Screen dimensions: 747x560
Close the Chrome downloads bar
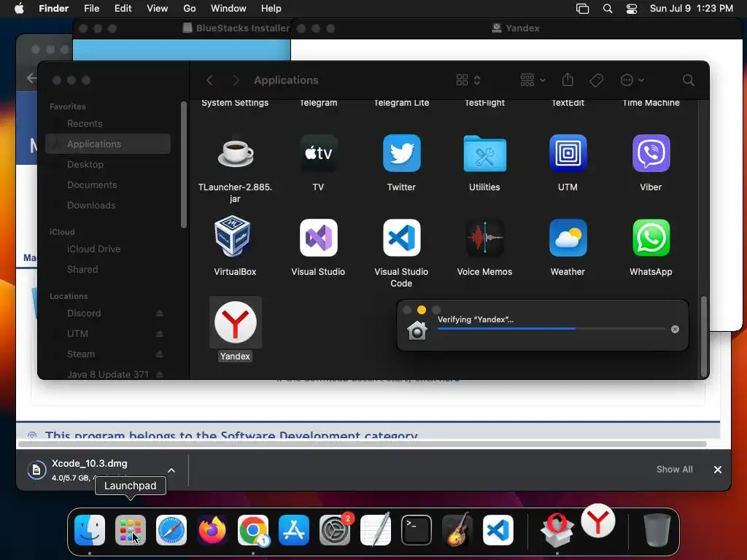(x=718, y=470)
